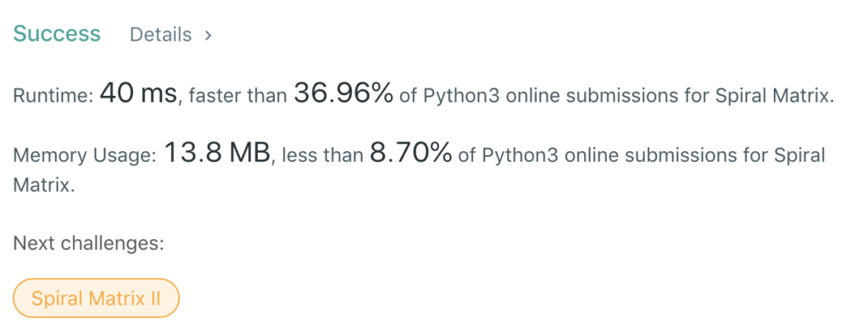This screenshot has width=868, height=325.
Task: Click the Memory Usage: label
Action: (x=86, y=155)
